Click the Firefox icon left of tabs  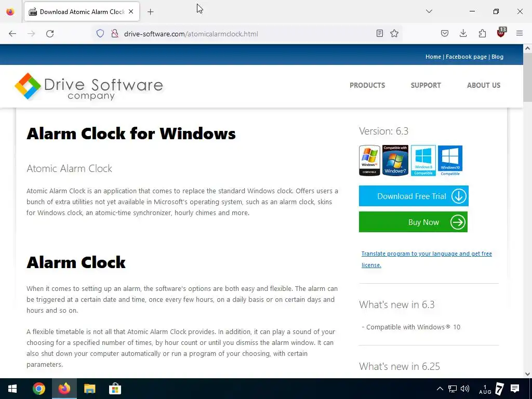pyautogui.click(x=10, y=11)
